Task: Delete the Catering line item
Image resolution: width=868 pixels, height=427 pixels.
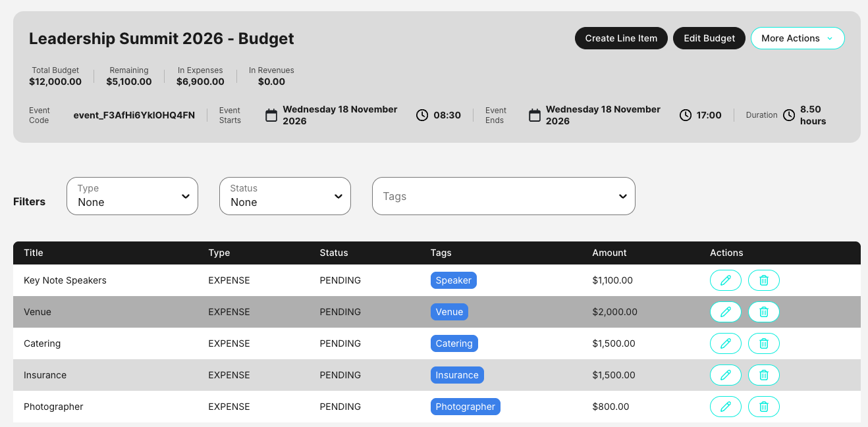Action: [x=764, y=343]
